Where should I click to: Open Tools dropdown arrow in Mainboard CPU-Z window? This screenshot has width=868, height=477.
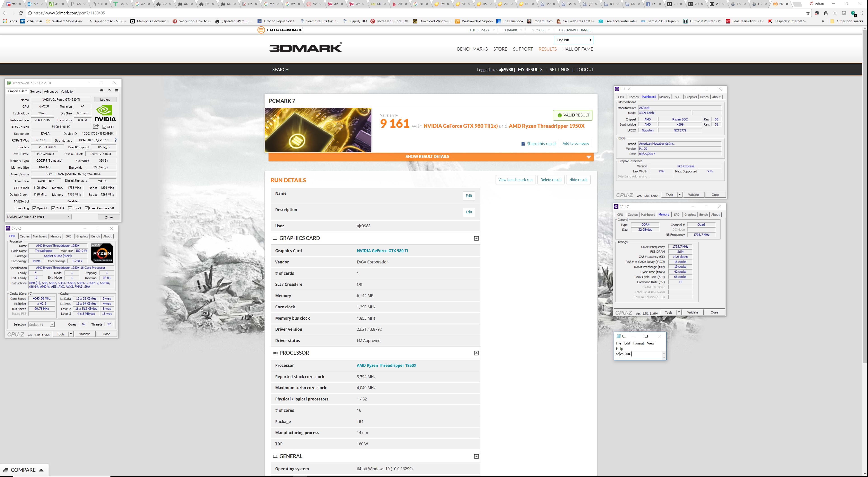[x=680, y=195]
